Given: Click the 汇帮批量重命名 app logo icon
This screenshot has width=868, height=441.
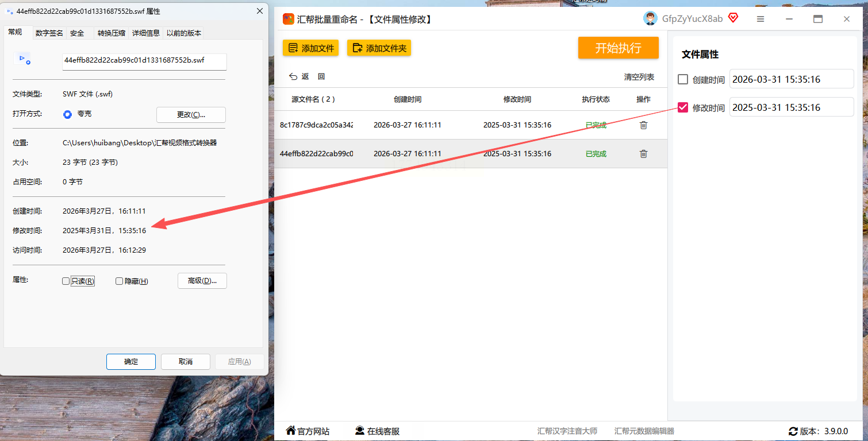Looking at the screenshot, I should pos(289,19).
